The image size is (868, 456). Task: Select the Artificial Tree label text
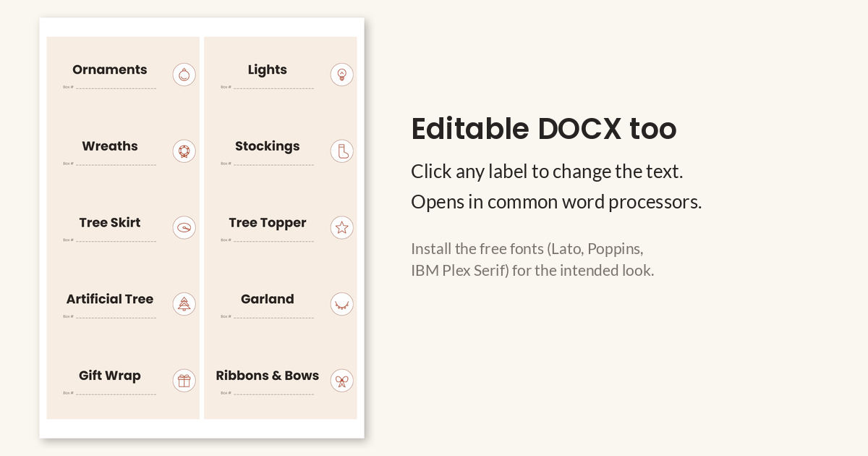(x=110, y=299)
